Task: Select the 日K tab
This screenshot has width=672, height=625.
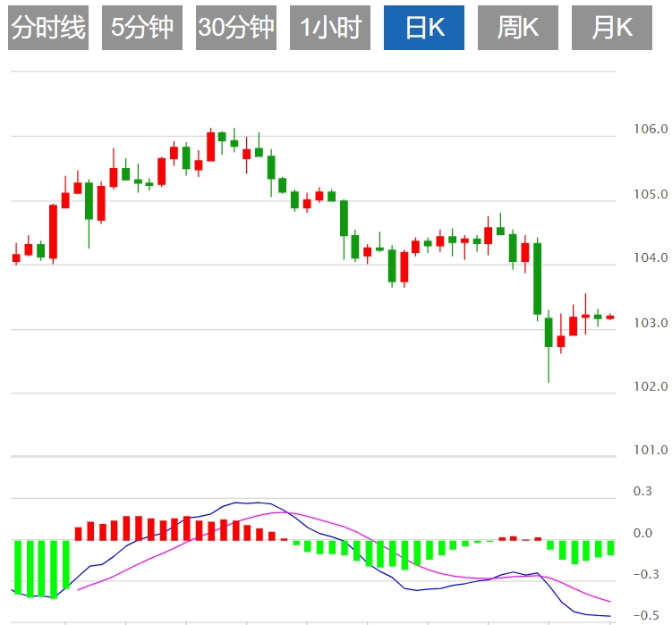Action: tap(424, 28)
